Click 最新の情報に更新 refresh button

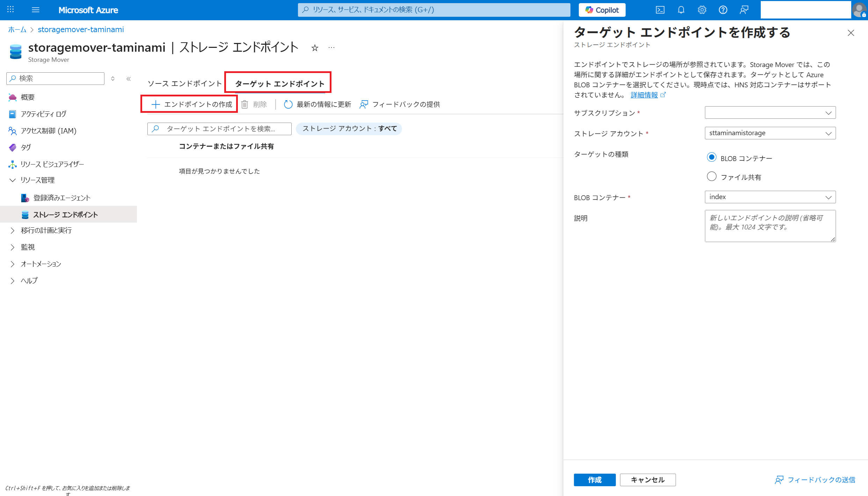coord(318,104)
